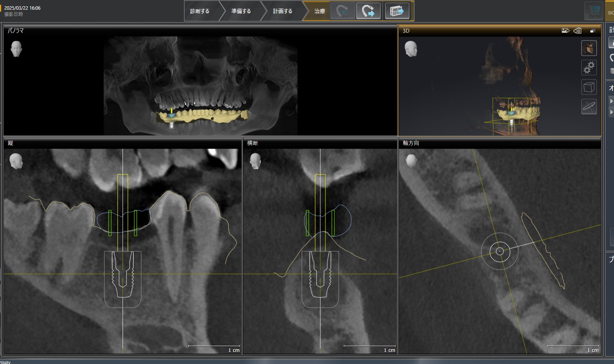Image resolution: width=614 pixels, height=364 pixels.
Task: Toggle maximize of the 3D pane
Action: [x=592, y=31]
